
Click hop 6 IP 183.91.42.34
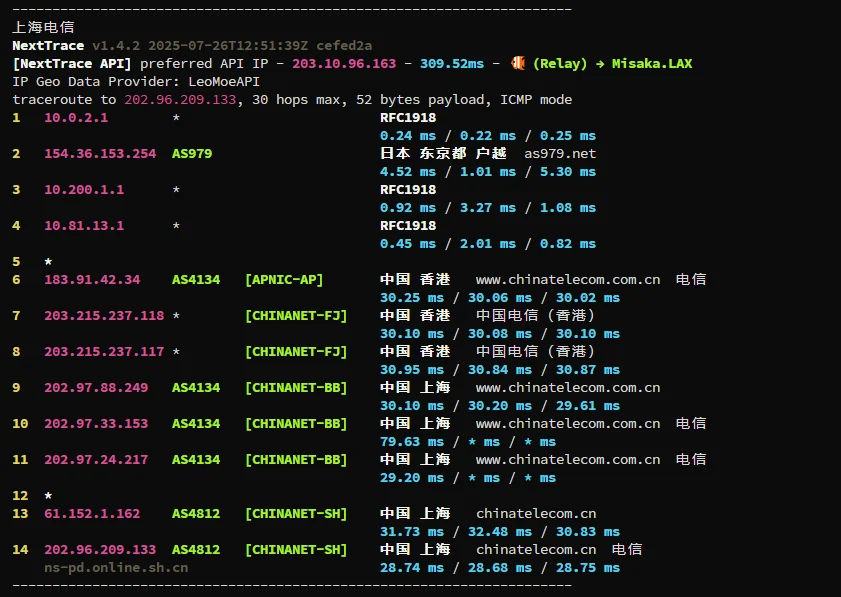92,279
